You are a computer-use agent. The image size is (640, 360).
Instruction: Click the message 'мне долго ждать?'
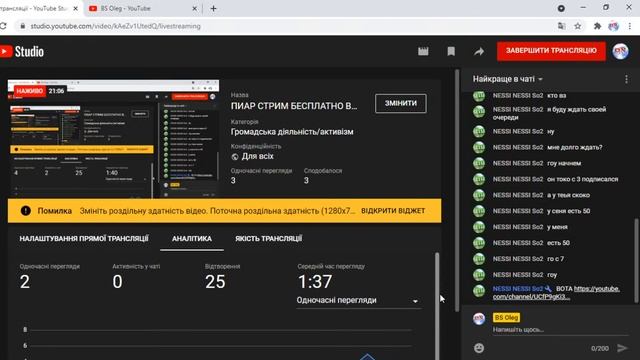[x=575, y=147]
